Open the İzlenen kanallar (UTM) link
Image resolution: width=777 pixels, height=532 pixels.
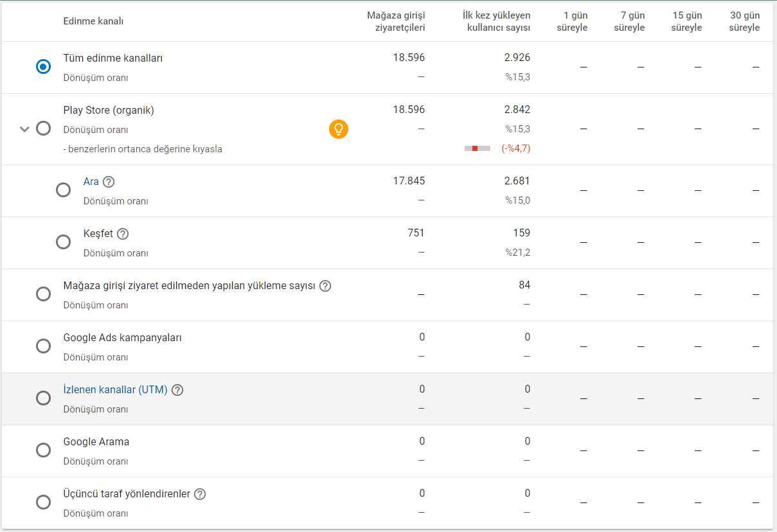116,390
